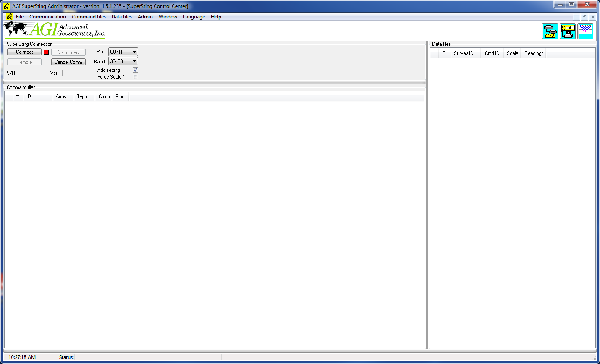Sort command files by # column
This screenshot has height=364, width=600.
point(18,97)
